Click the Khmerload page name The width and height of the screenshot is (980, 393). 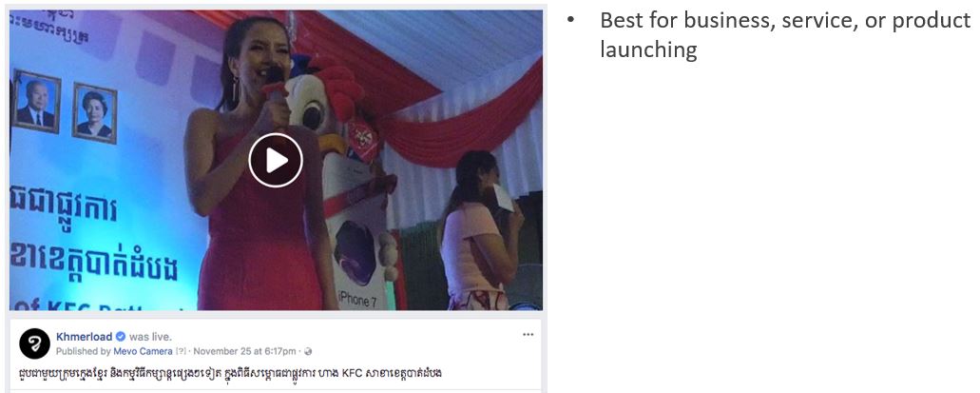[x=85, y=337]
